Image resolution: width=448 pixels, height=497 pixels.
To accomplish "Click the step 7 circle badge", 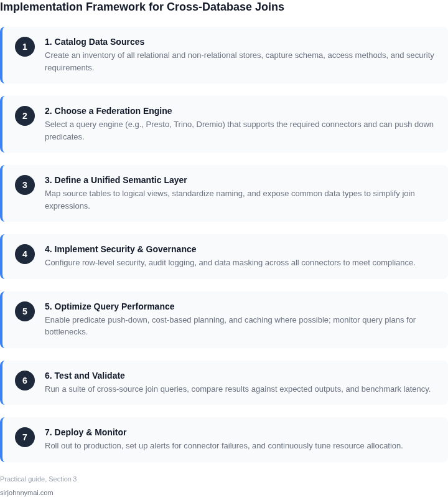I will (x=25, y=437).
